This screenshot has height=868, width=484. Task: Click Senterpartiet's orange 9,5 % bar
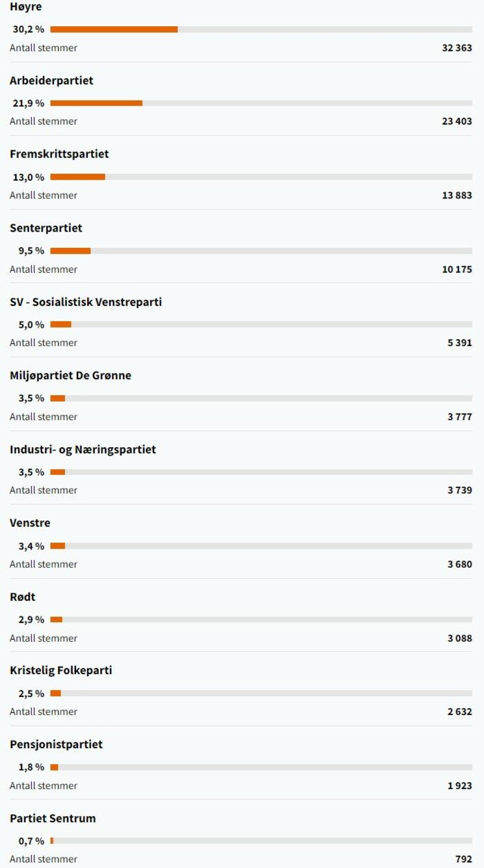71,251
